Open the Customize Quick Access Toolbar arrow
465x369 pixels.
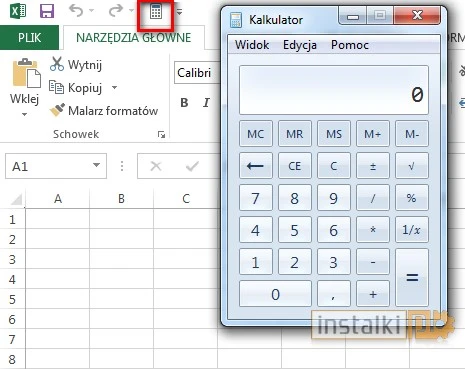click(179, 12)
